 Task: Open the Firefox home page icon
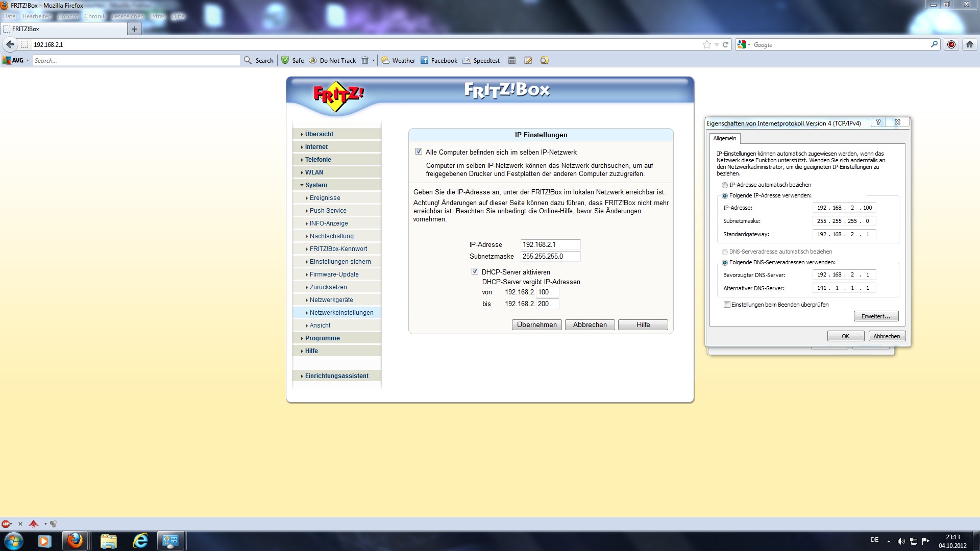point(969,44)
